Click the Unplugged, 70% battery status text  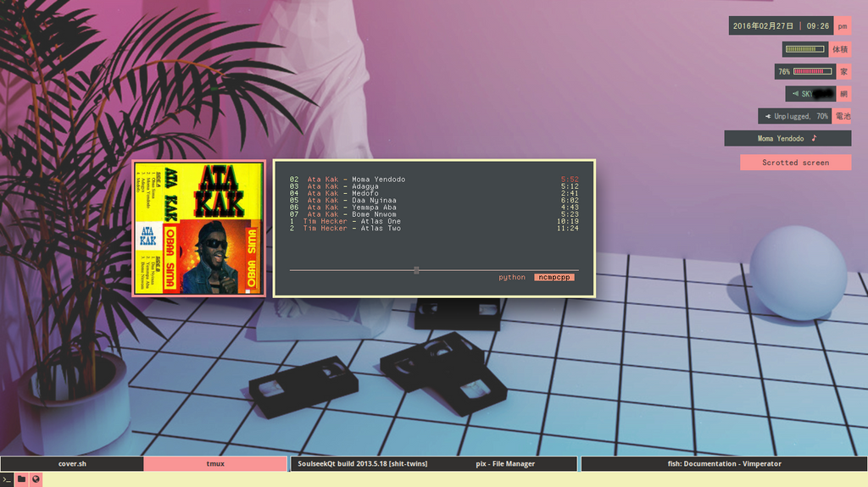(x=801, y=116)
